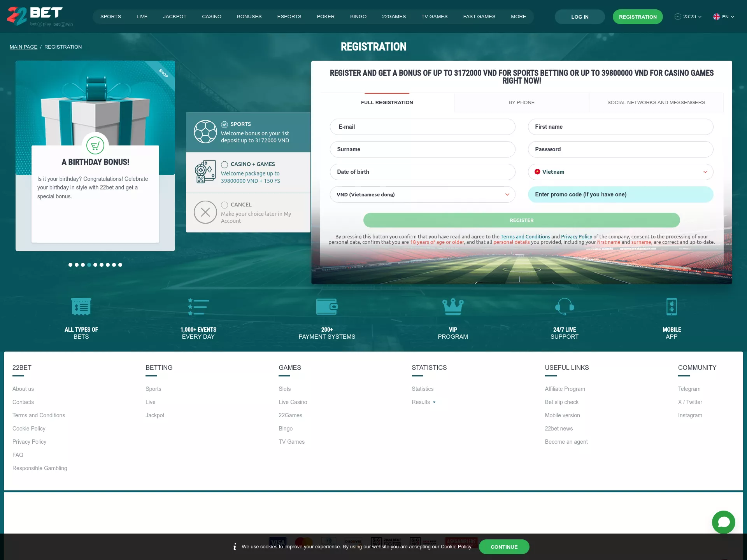Screen dimensions: 747x560
Task: Open the Cookie Policy link in cookie bar
Action: (x=456, y=547)
